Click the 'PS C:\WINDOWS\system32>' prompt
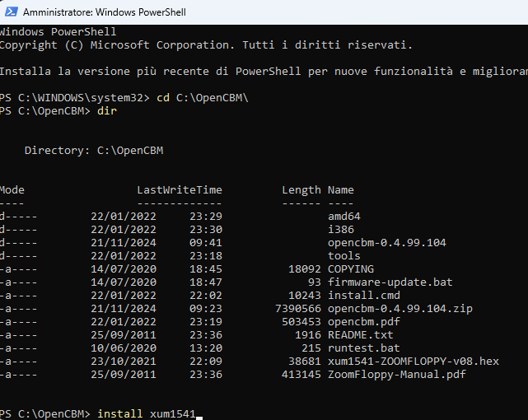The image size is (528, 420). pyautogui.click(x=74, y=98)
